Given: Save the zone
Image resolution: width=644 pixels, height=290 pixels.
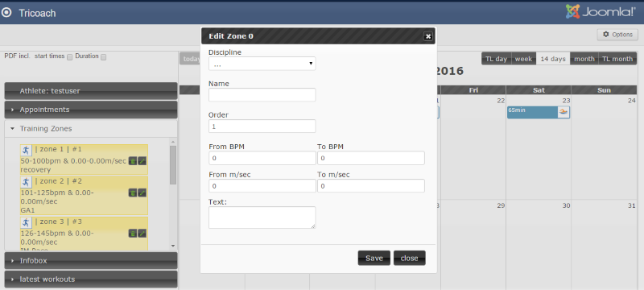Looking at the screenshot, I should point(374,258).
